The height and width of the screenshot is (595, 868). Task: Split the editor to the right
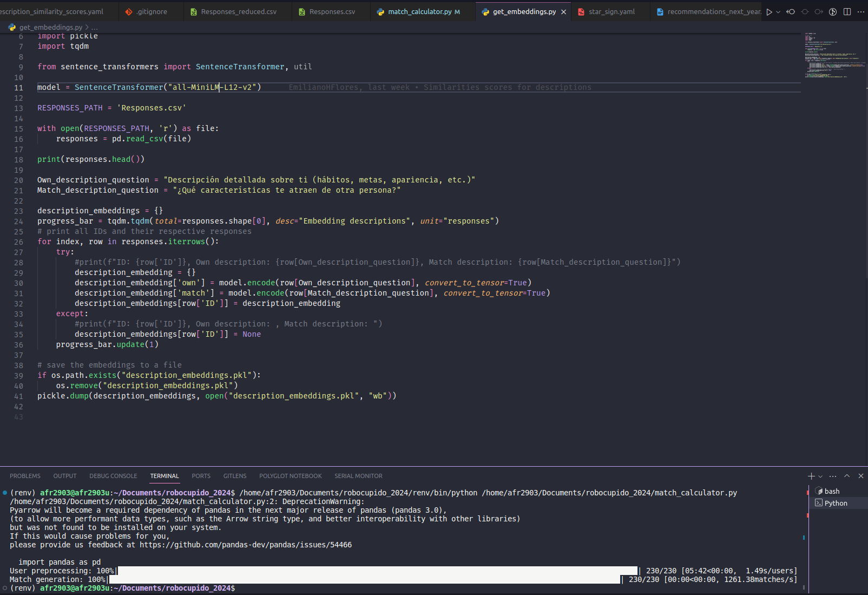point(847,11)
